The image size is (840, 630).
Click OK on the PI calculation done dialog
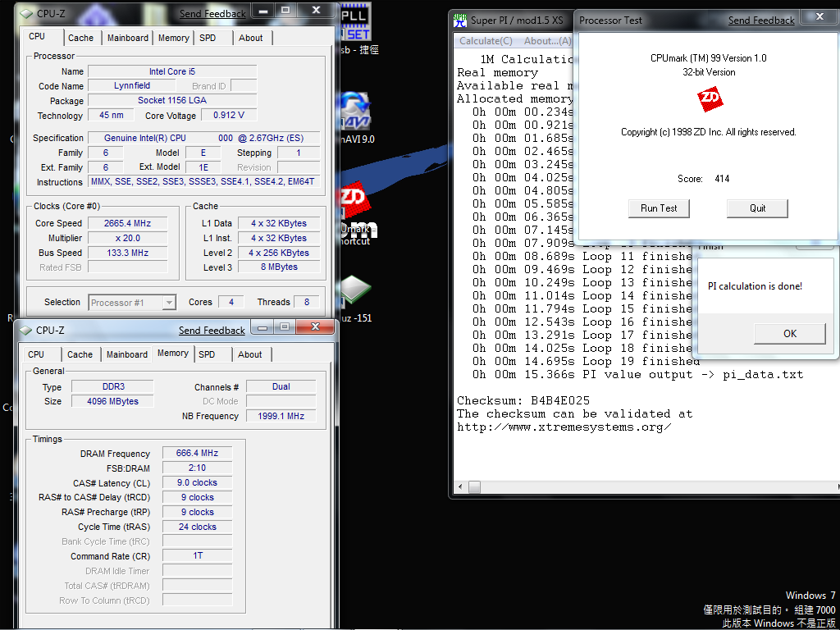[x=790, y=334]
